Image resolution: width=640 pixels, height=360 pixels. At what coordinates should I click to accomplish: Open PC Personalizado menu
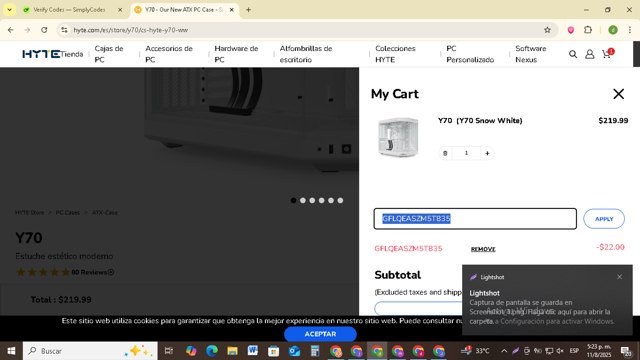[x=470, y=54]
